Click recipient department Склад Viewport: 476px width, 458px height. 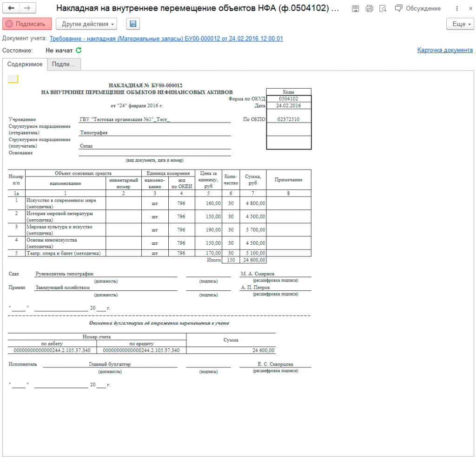(86, 146)
